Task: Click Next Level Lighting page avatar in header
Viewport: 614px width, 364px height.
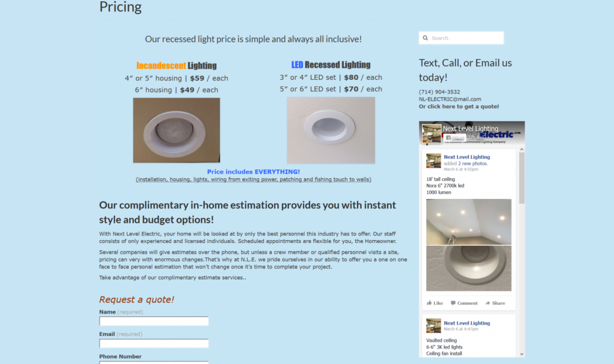Action: [x=432, y=133]
